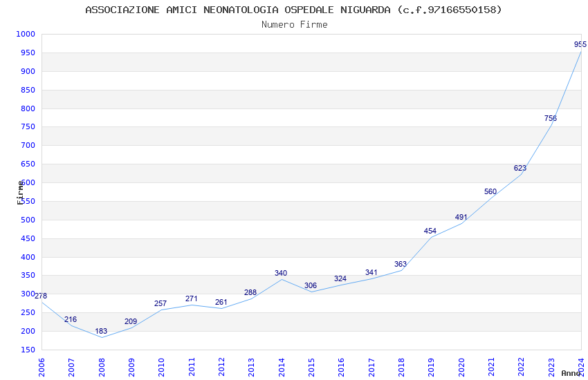Select data label 261 for 2012
This screenshot has height=380, width=588.
point(221,302)
